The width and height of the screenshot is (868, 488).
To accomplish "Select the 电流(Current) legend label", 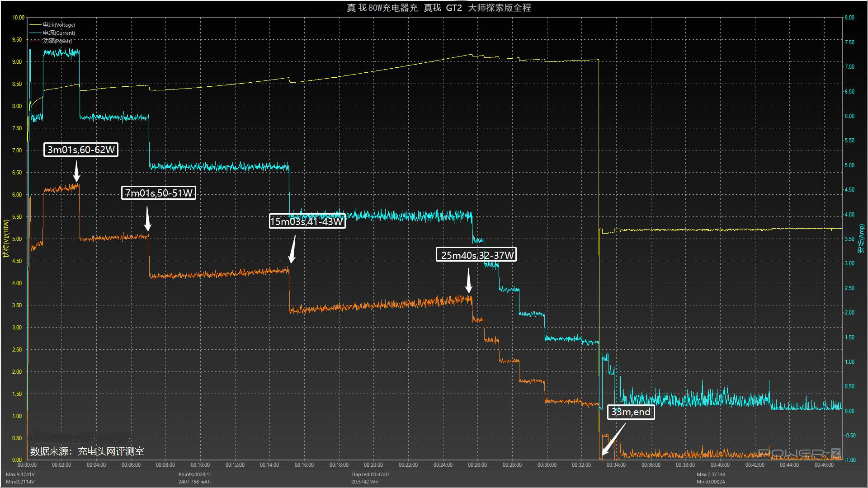I will coord(59,33).
